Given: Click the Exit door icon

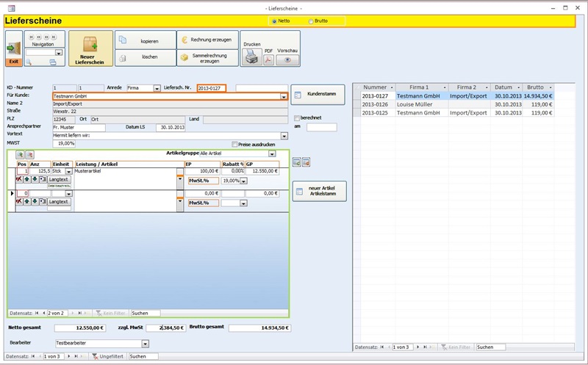Looking at the screenshot, I should (x=14, y=48).
